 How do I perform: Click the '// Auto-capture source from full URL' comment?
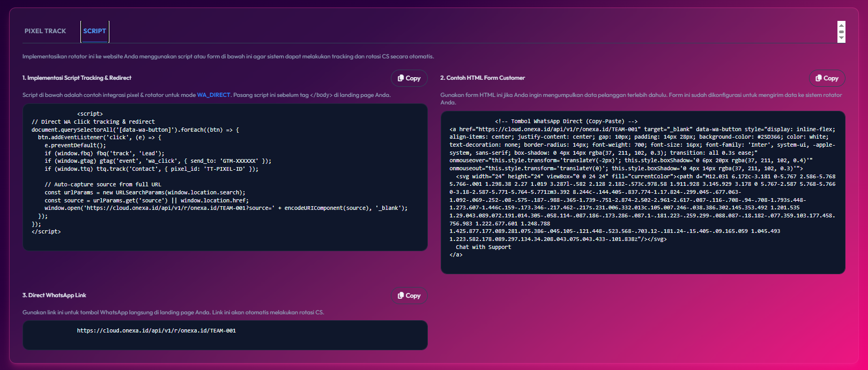103,184
